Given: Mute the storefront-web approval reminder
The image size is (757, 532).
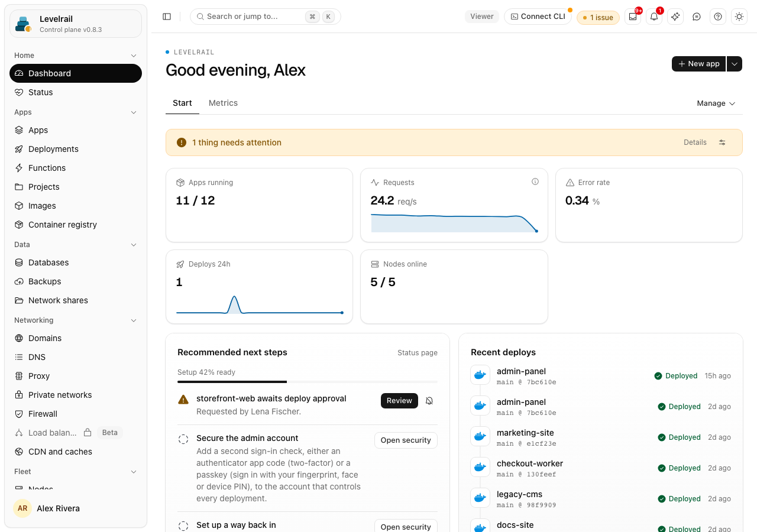Looking at the screenshot, I should pyautogui.click(x=429, y=401).
